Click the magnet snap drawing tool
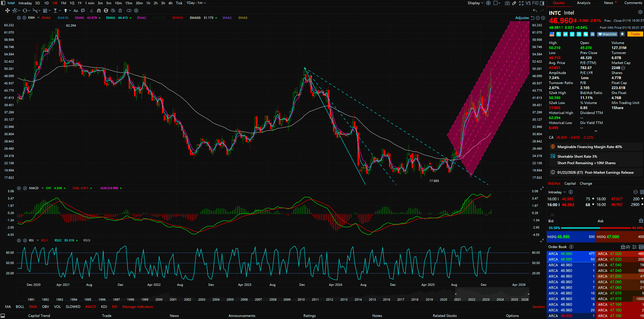Image resolution: width=644 pixels, height=319 pixels. tap(99, 11)
